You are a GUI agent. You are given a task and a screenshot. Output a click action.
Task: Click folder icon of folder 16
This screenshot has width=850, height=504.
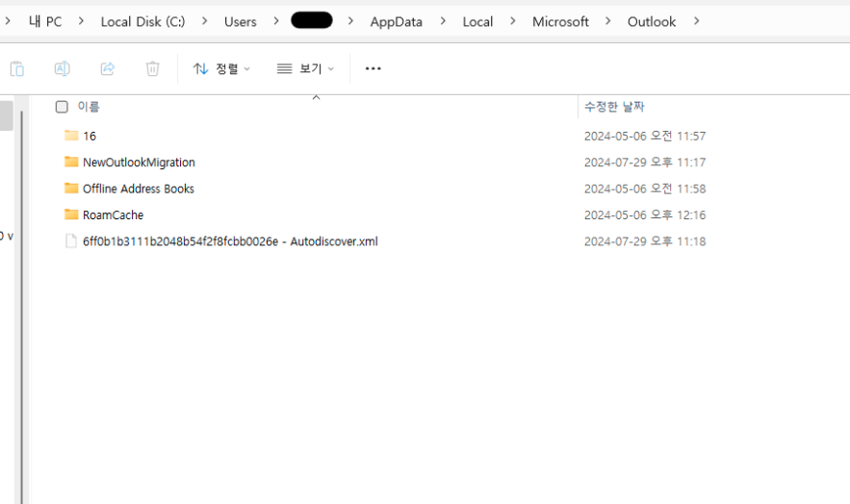click(71, 135)
